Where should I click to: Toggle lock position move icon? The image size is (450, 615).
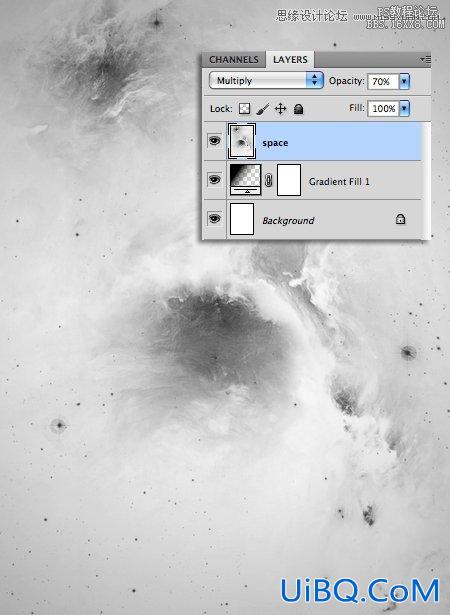pyautogui.click(x=281, y=109)
